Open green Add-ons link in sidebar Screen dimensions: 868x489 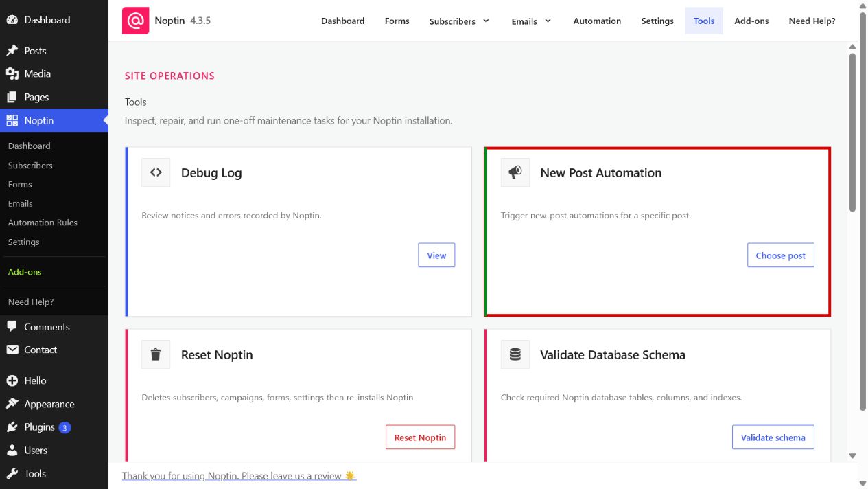(25, 272)
